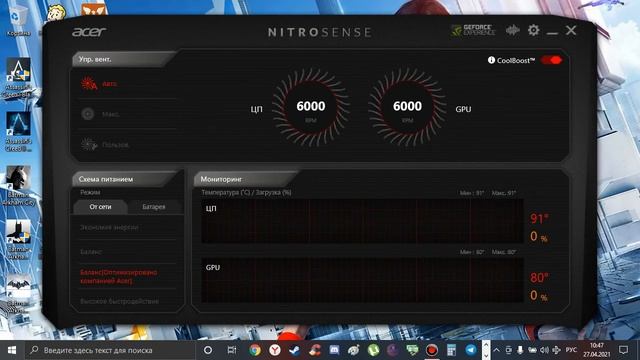Switch to the Батарея tab
Screen dimensions: 640x360
pos(154,207)
